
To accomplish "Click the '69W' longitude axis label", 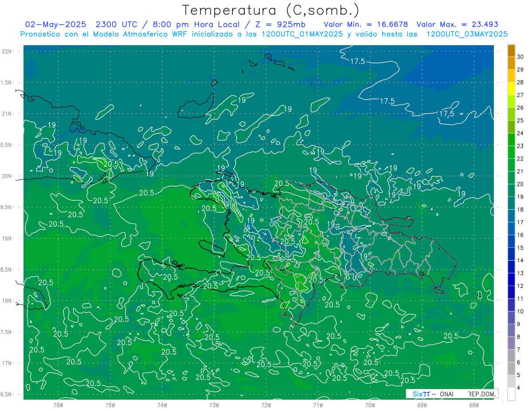I will [422, 405].
